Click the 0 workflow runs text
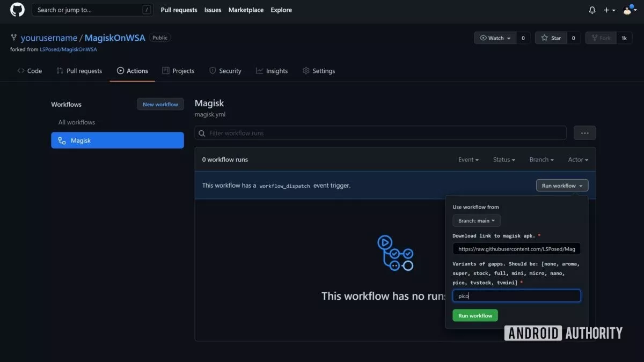The width and height of the screenshot is (644, 362). click(x=225, y=159)
